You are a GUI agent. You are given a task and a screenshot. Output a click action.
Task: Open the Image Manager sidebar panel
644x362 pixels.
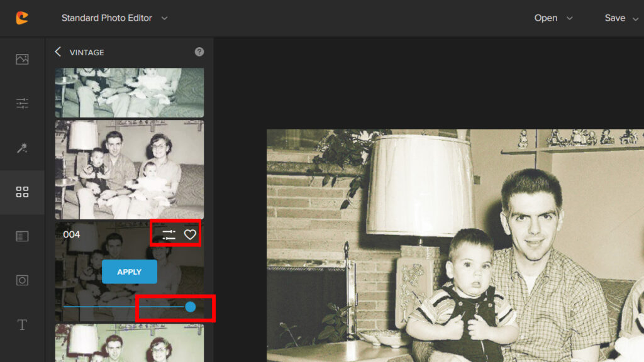[x=22, y=60]
